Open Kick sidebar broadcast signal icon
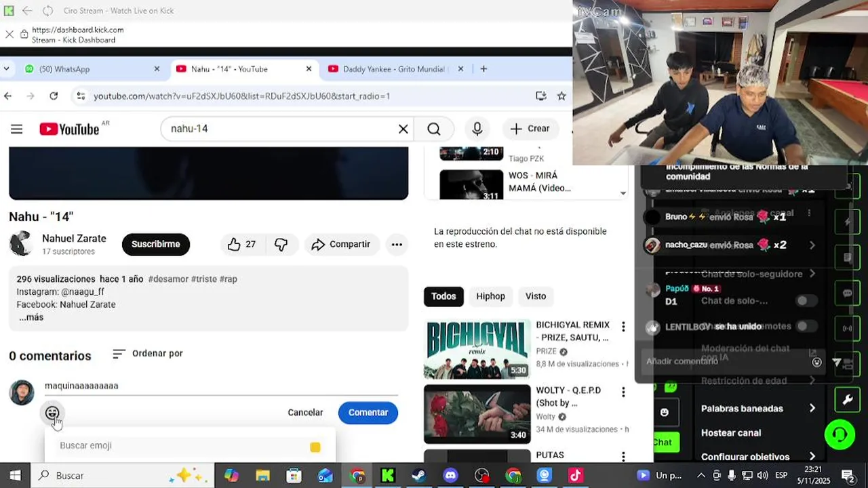This screenshot has width=868, height=488. (847, 329)
